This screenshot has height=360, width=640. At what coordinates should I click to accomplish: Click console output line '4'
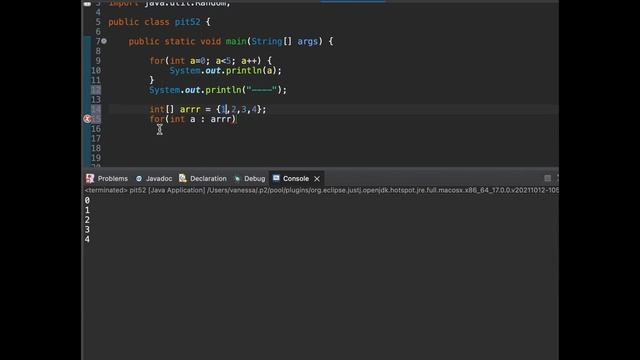point(87,240)
